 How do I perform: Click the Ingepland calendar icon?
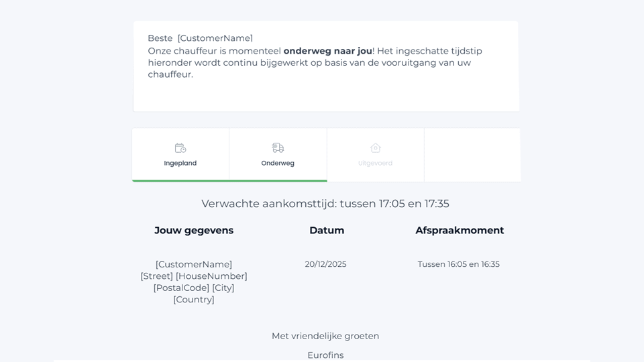(180, 148)
